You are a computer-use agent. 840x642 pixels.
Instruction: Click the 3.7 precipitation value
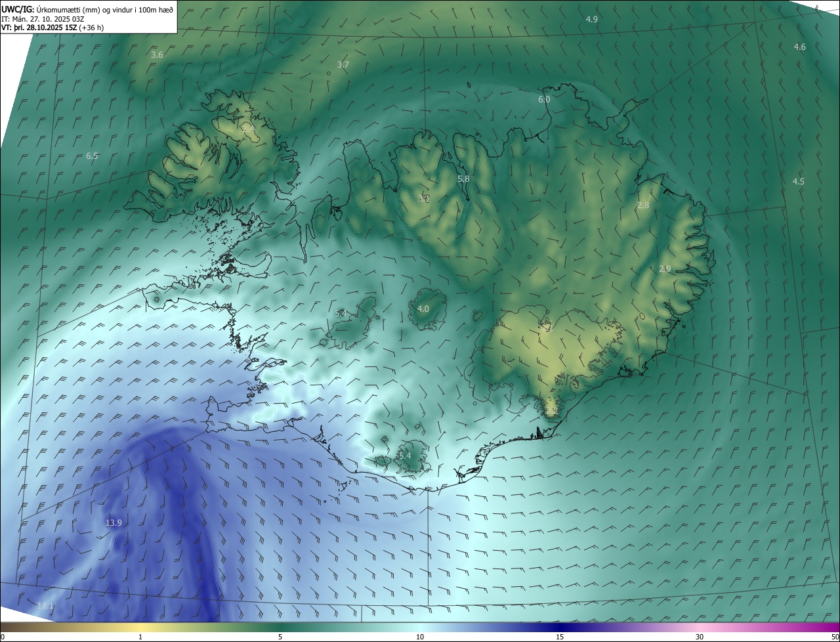click(343, 65)
